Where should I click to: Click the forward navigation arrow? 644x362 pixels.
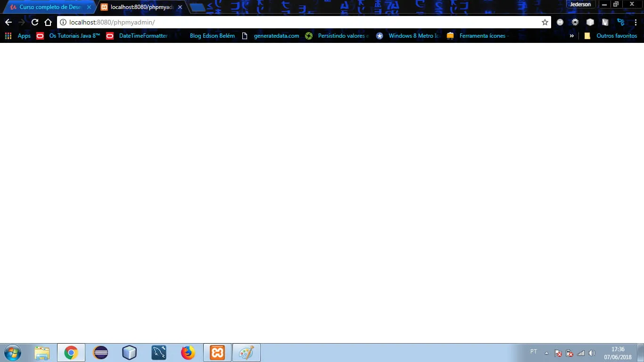point(22,22)
